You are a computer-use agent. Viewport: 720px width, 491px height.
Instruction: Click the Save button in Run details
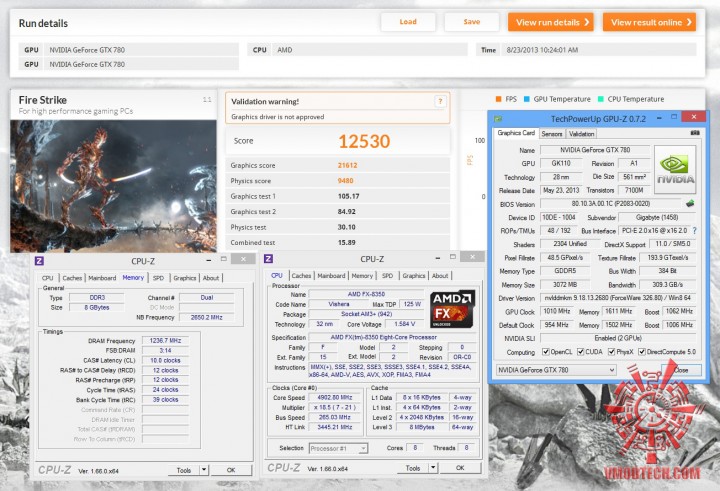click(472, 22)
